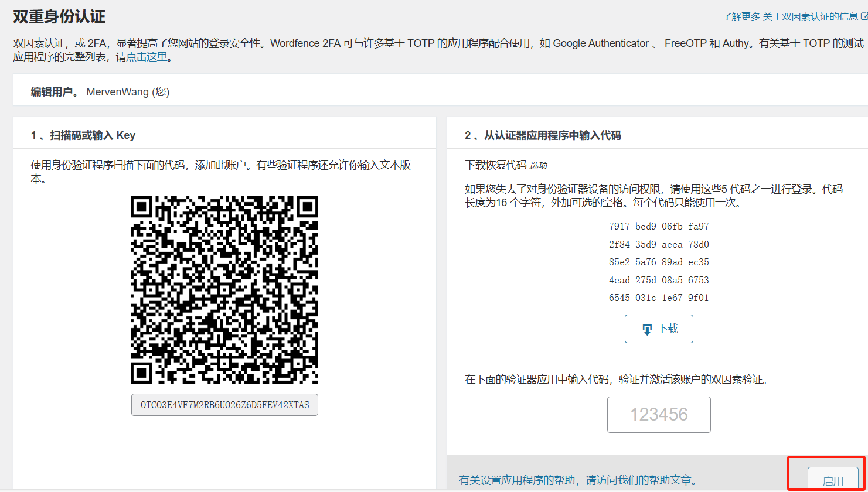
Task: Click the 编辑用户 label row
Action: pyautogui.click(x=53, y=92)
